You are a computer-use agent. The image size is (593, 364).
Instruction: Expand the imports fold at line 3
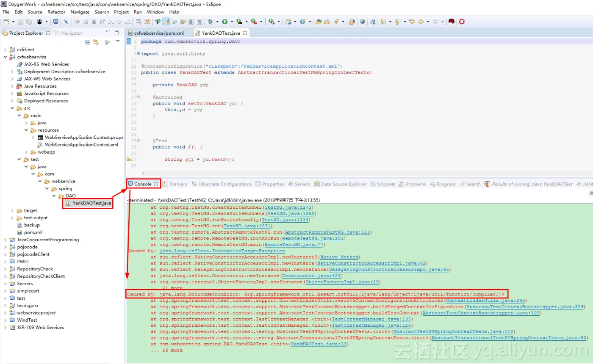(x=138, y=54)
